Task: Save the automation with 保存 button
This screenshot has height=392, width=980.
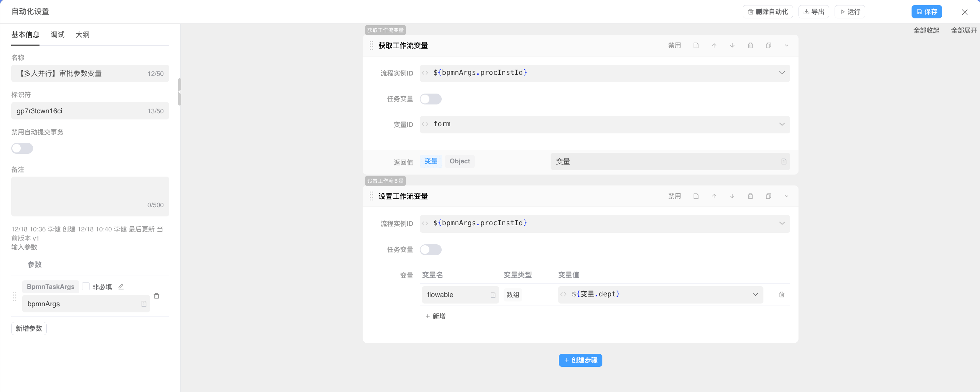Action: coord(926,12)
